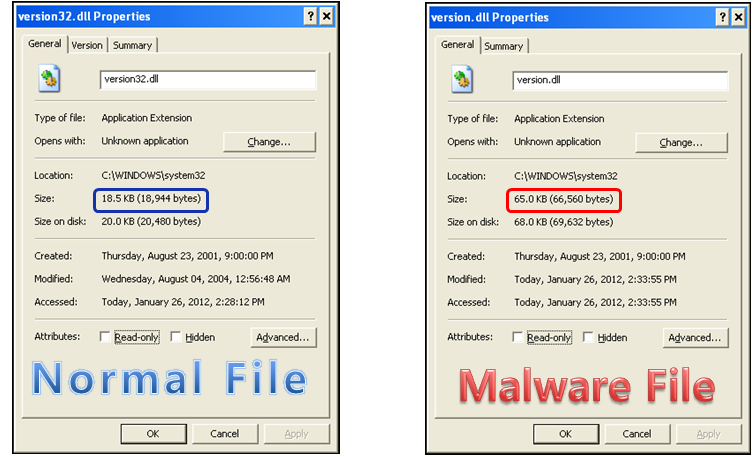
Task: Enable Hidden checkbox in version.dll dialog
Action: [x=588, y=337]
